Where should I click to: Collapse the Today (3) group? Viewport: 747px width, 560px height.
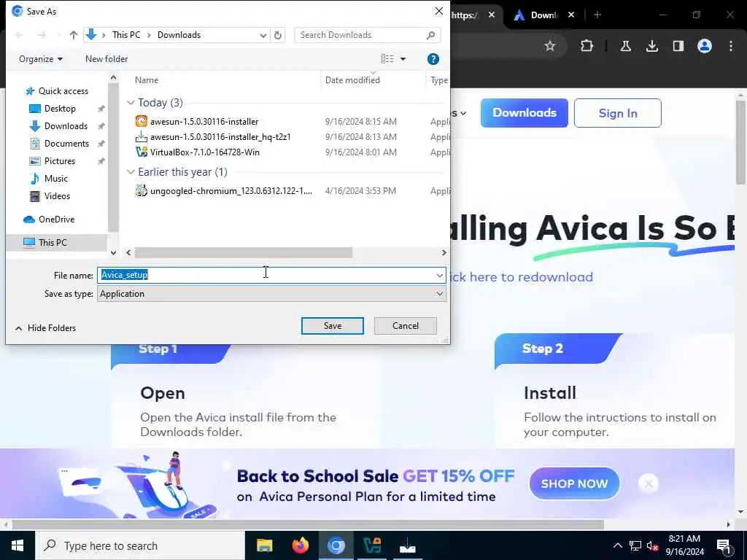[x=131, y=102]
